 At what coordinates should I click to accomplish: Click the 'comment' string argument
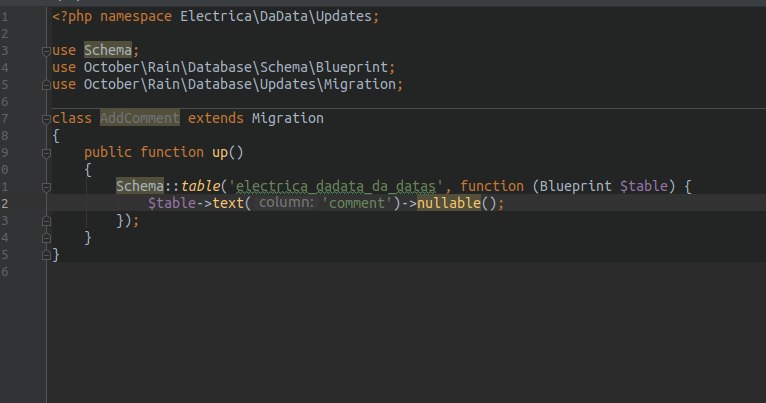(x=357, y=203)
